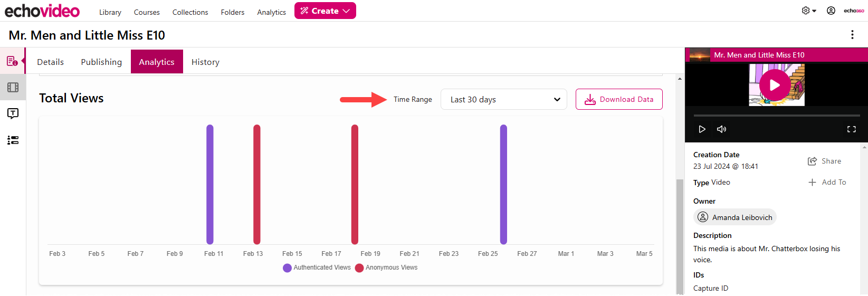Switch to the Publishing tab

click(x=101, y=62)
